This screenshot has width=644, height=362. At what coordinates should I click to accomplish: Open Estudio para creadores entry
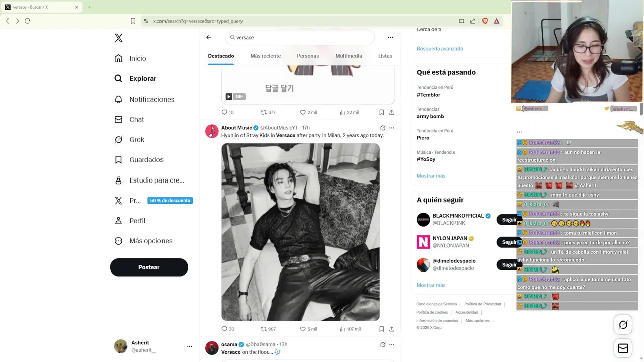pos(149,180)
